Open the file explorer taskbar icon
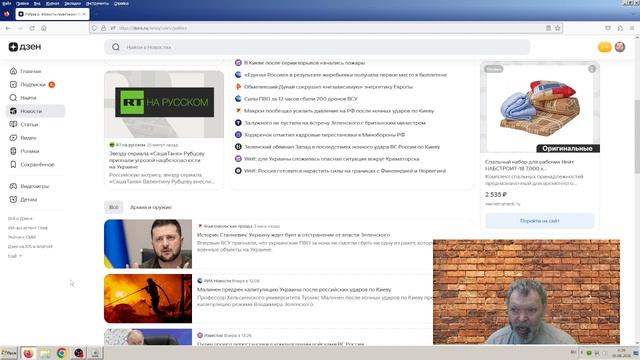 tap(45, 353)
